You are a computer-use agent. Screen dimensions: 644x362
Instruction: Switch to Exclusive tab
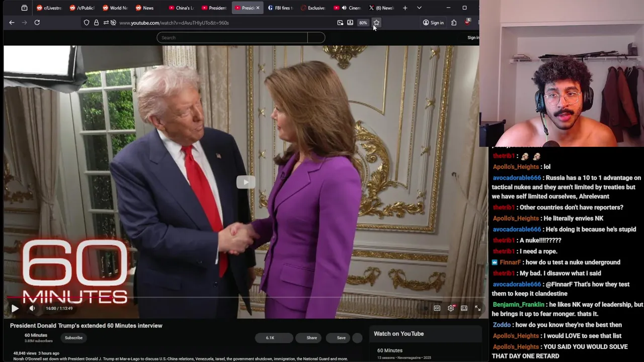coord(314,8)
